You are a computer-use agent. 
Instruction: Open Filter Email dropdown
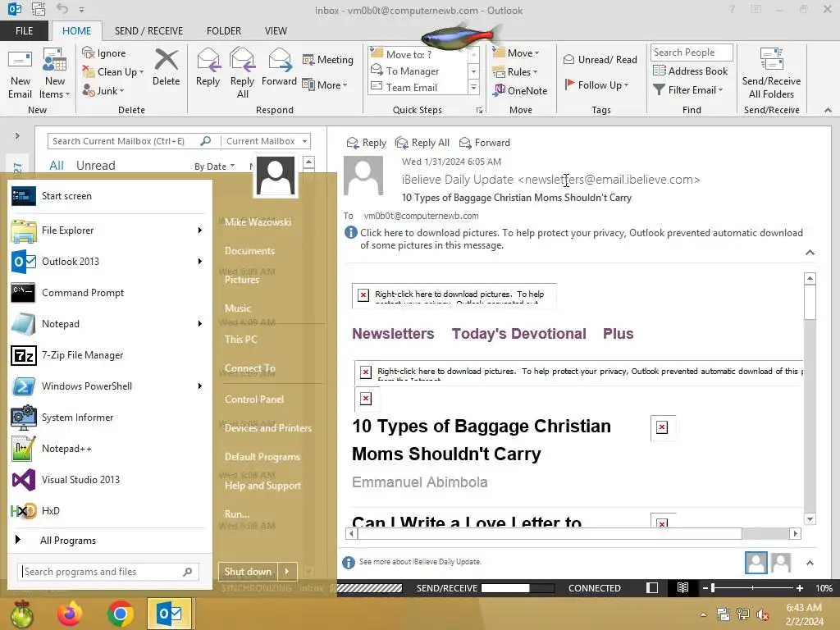point(688,90)
